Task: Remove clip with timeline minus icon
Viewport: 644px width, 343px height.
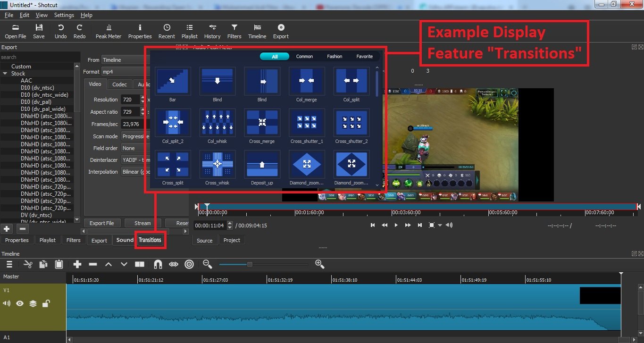Action: (93, 265)
